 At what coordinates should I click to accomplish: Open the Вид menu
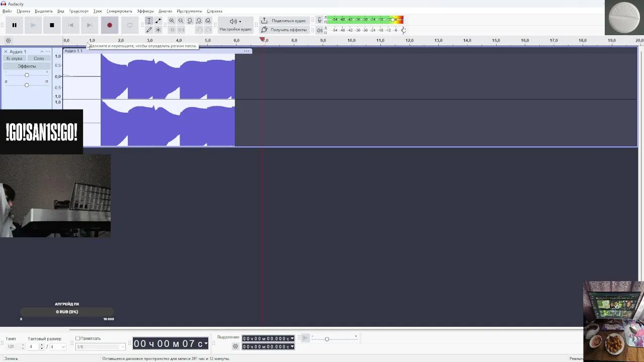(60, 11)
